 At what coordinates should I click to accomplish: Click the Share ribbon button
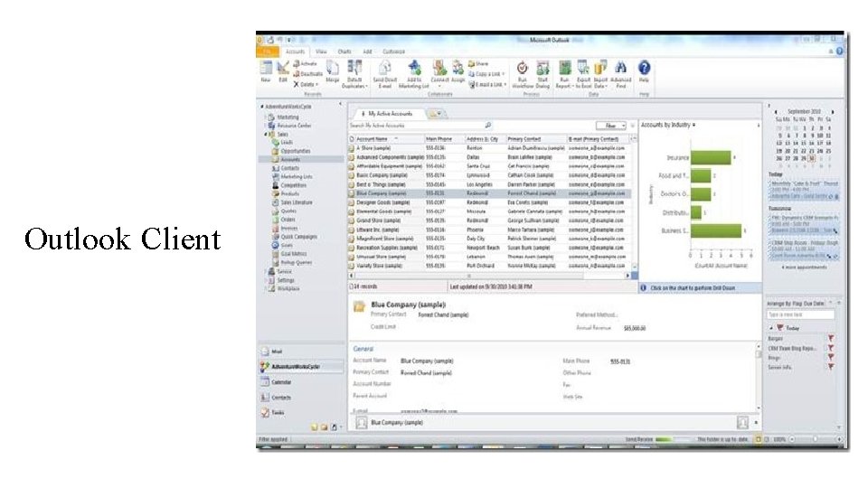479,63
